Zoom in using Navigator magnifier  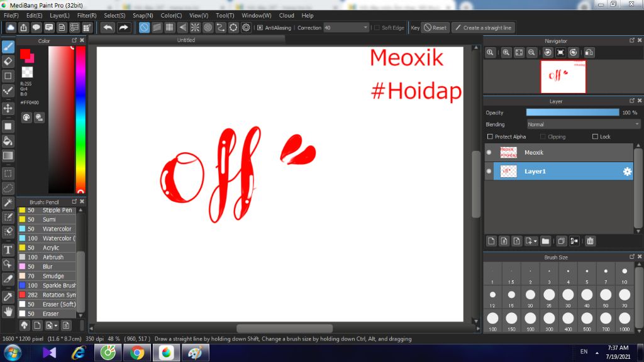(x=506, y=53)
